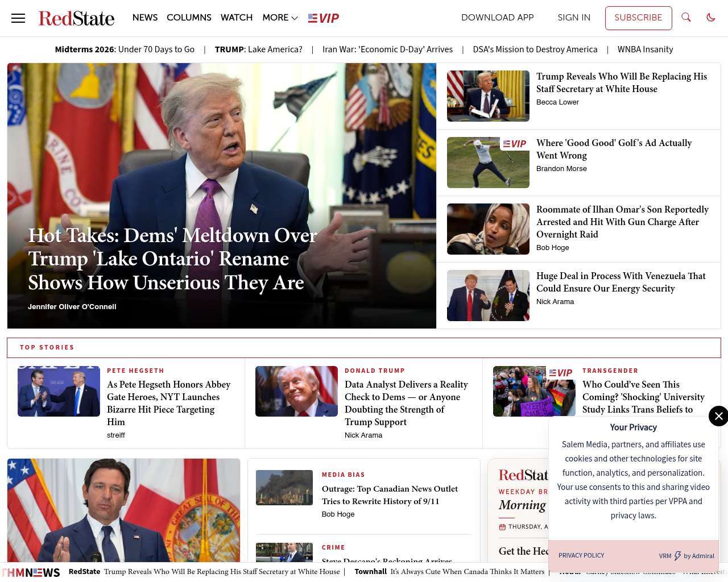Image resolution: width=728 pixels, height=582 pixels.
Task: Toggle dark mode moon icon
Action: point(711,18)
